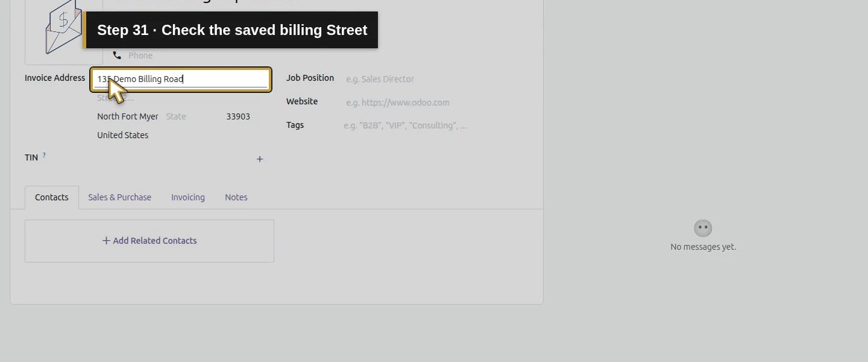The height and width of the screenshot is (362, 868).
Task: Click the Job Position input field
Action: click(x=436, y=79)
